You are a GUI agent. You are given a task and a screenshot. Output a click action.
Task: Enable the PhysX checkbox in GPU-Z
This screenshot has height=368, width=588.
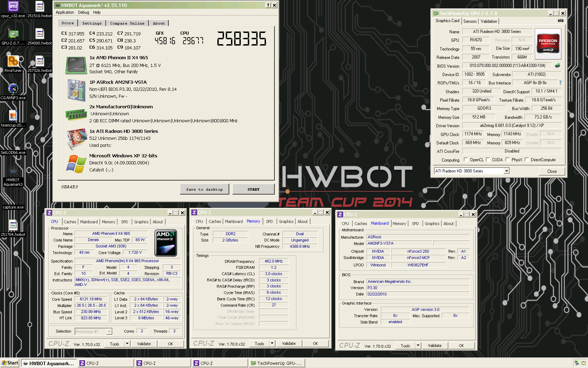coord(507,159)
